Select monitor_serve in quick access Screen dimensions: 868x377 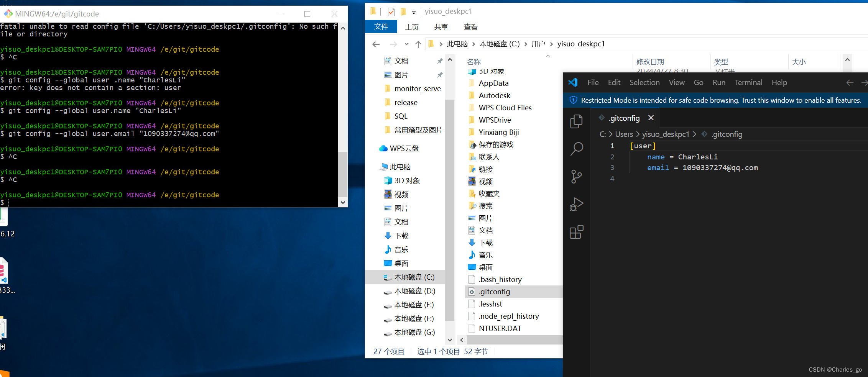click(418, 89)
